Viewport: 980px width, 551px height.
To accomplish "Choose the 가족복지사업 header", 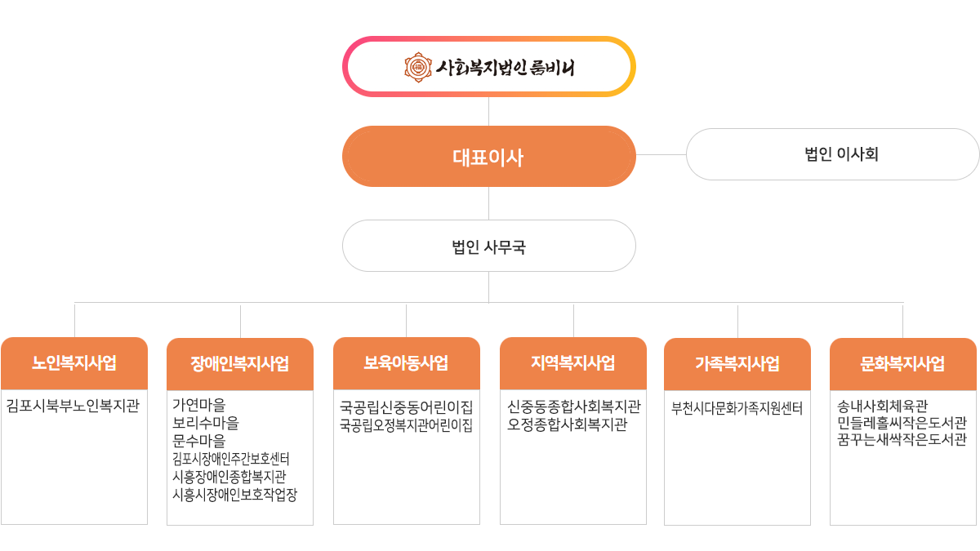I will pos(737,364).
